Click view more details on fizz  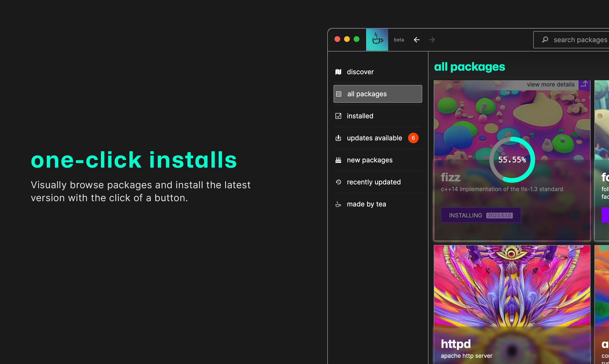click(x=551, y=84)
